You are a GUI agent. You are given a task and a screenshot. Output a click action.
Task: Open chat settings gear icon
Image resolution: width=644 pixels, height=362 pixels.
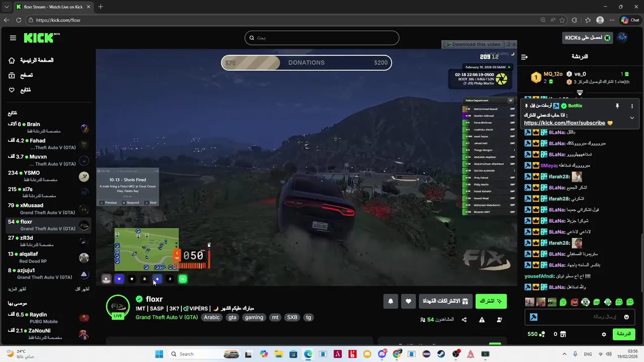tap(604, 334)
